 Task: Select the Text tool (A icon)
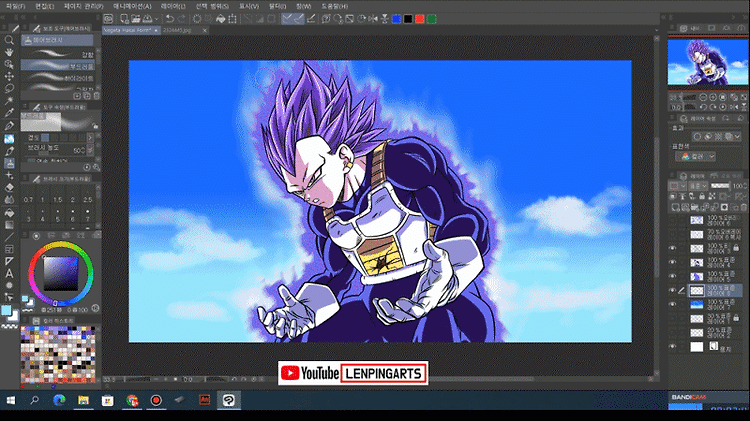9,274
